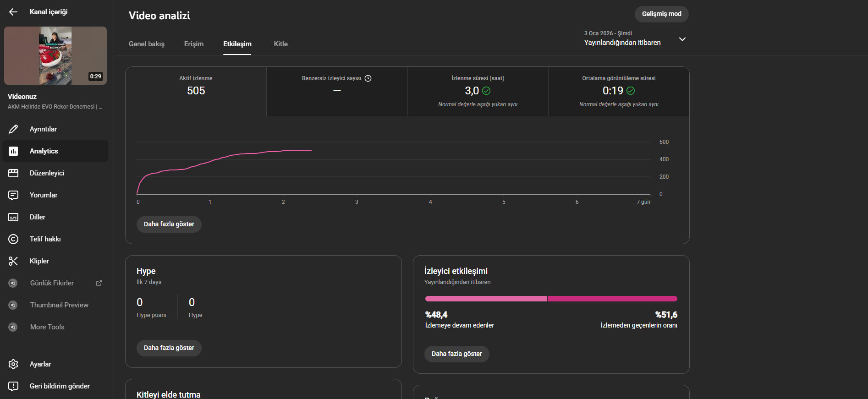Click the Gelişmiş mod button

click(661, 14)
